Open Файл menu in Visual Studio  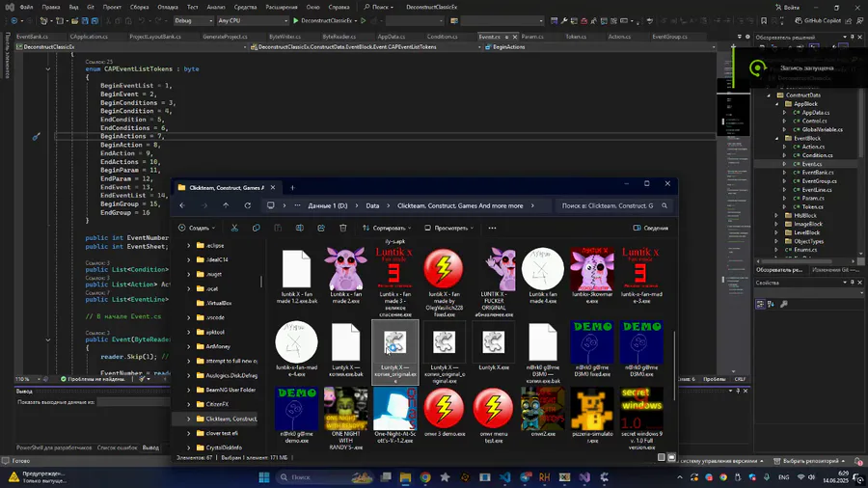(26, 7)
